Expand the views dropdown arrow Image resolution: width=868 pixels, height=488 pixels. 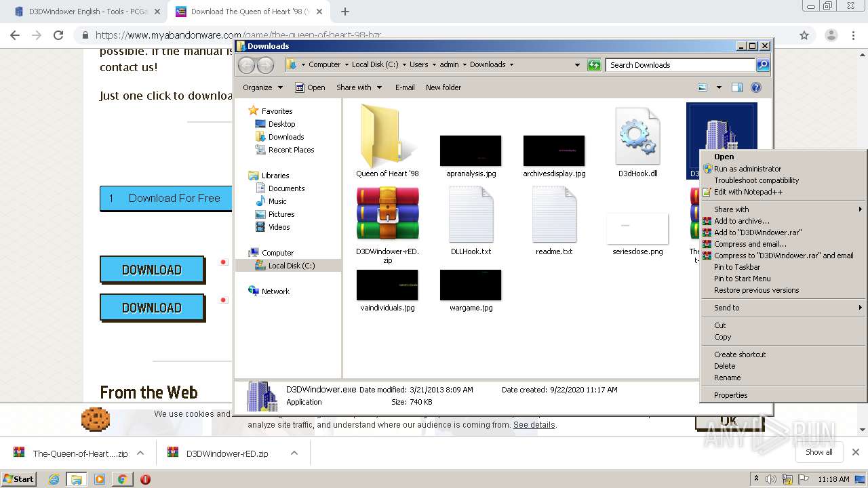[719, 87]
